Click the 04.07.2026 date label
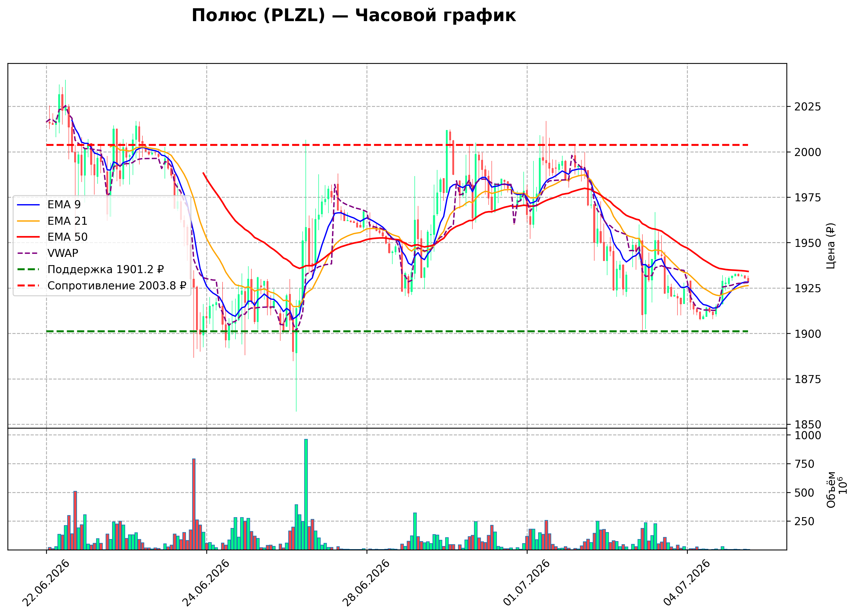 click(x=686, y=583)
